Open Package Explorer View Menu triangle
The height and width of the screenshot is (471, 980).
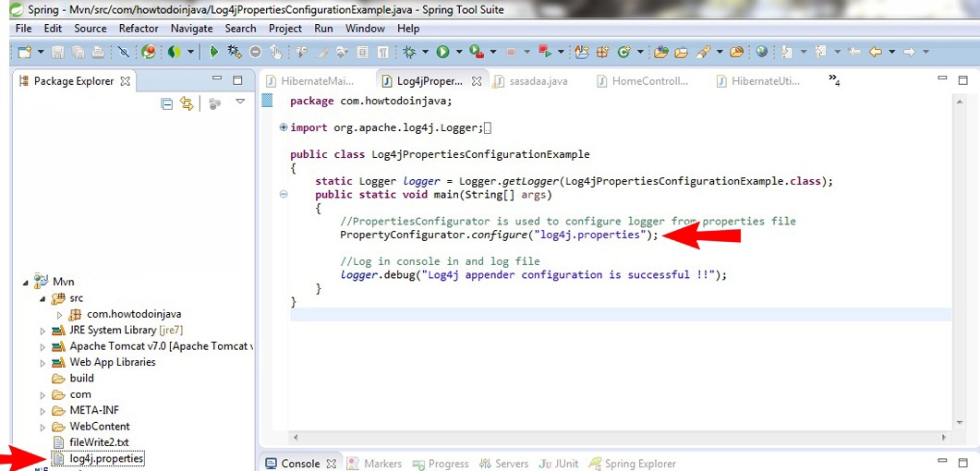pos(240,102)
